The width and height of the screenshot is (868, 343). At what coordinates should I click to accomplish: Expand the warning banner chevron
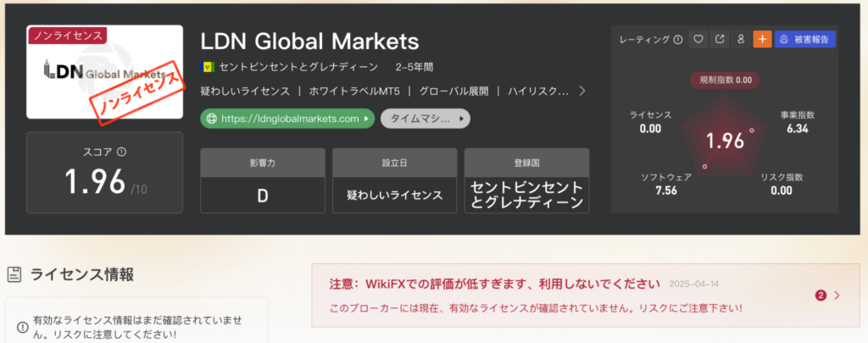(837, 296)
